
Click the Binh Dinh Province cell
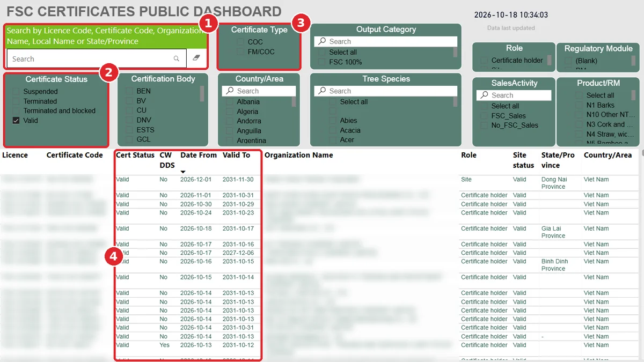click(554, 265)
